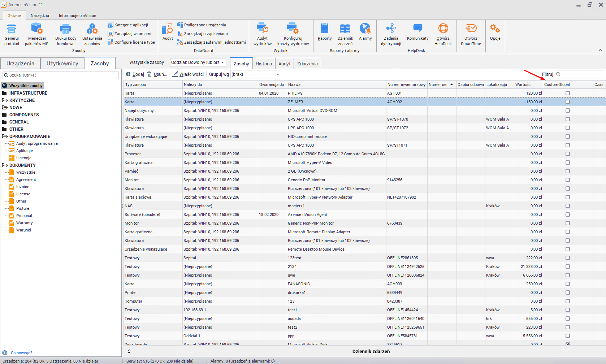Open Opcje settings gears
606x364 pixels.
coord(495,29)
